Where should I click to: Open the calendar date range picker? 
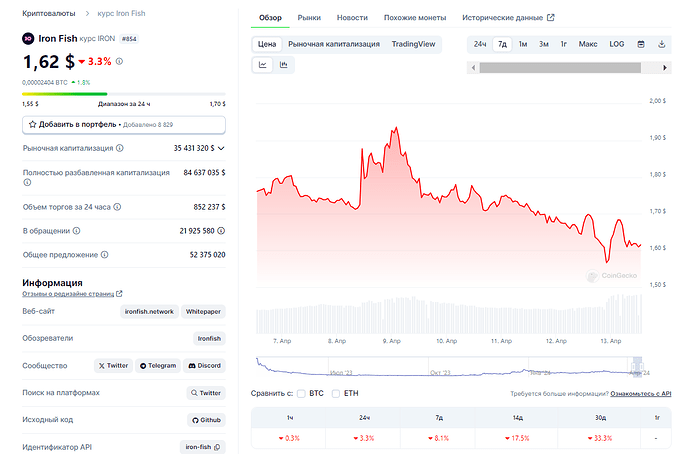pyautogui.click(x=641, y=44)
